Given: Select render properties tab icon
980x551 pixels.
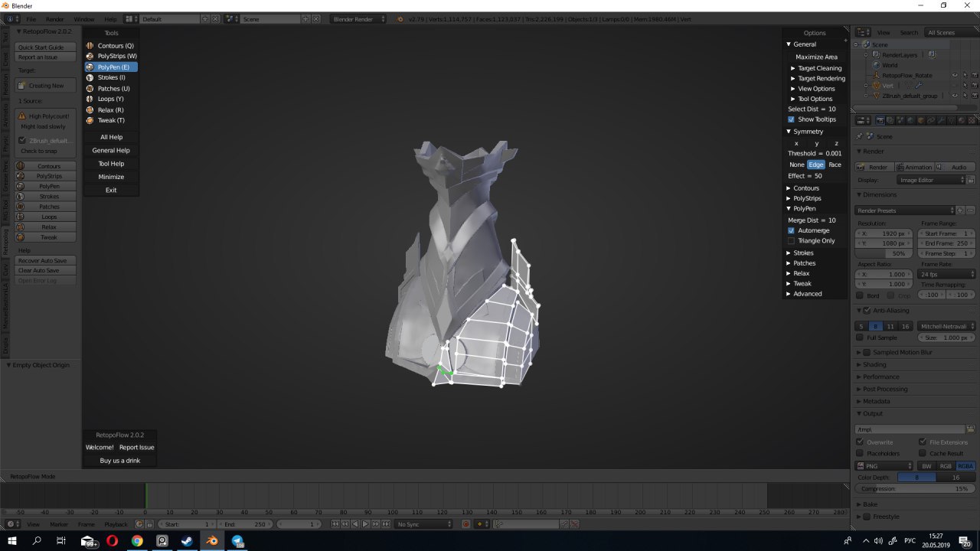Looking at the screenshot, I should click(880, 120).
